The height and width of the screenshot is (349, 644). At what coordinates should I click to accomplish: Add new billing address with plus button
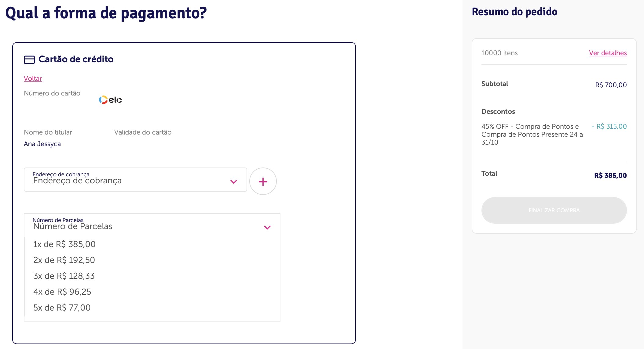[263, 181]
